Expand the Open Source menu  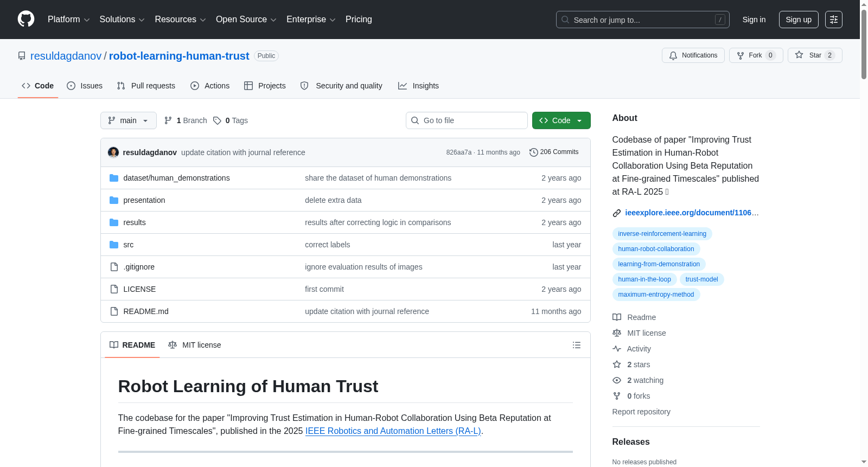point(246,20)
